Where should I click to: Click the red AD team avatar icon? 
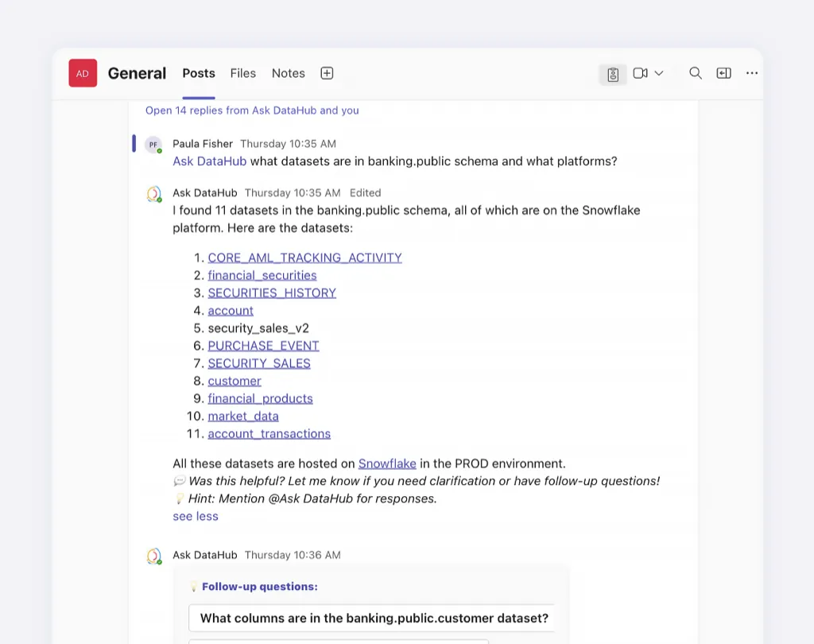(x=83, y=73)
